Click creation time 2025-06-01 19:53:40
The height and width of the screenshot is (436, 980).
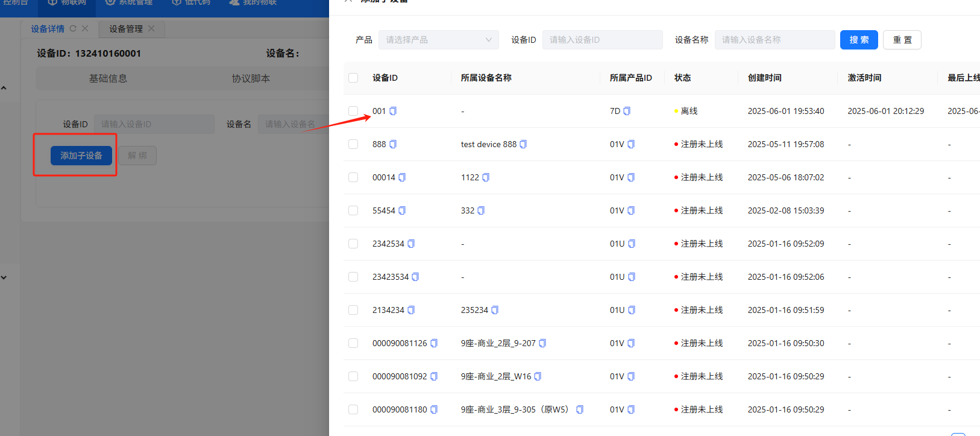pos(786,111)
